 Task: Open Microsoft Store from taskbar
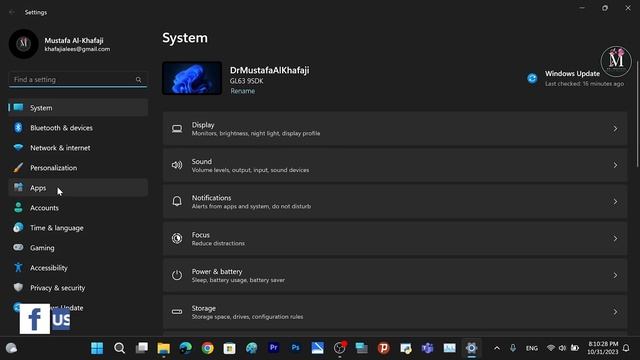tap(229, 348)
